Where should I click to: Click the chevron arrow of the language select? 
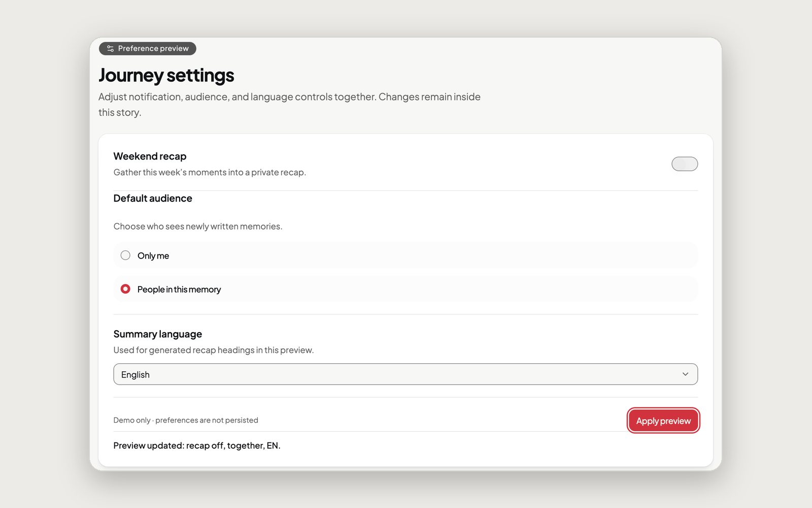(x=685, y=374)
